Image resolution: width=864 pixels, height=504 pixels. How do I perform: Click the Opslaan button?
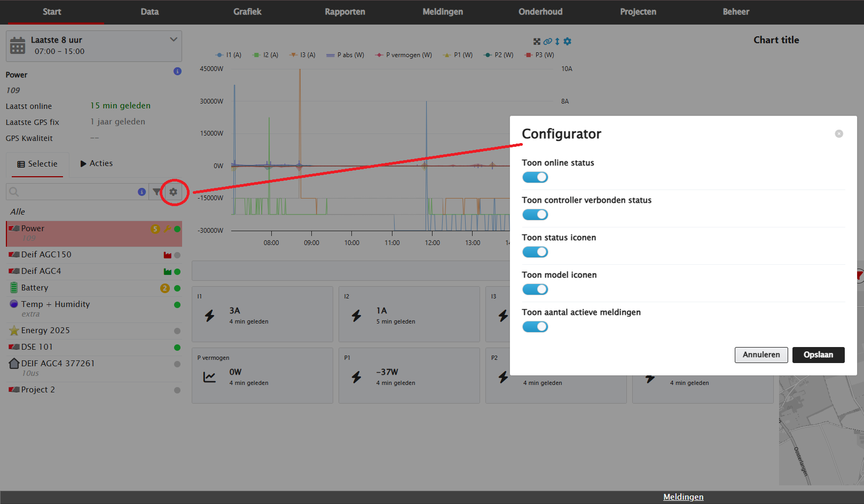(x=818, y=355)
